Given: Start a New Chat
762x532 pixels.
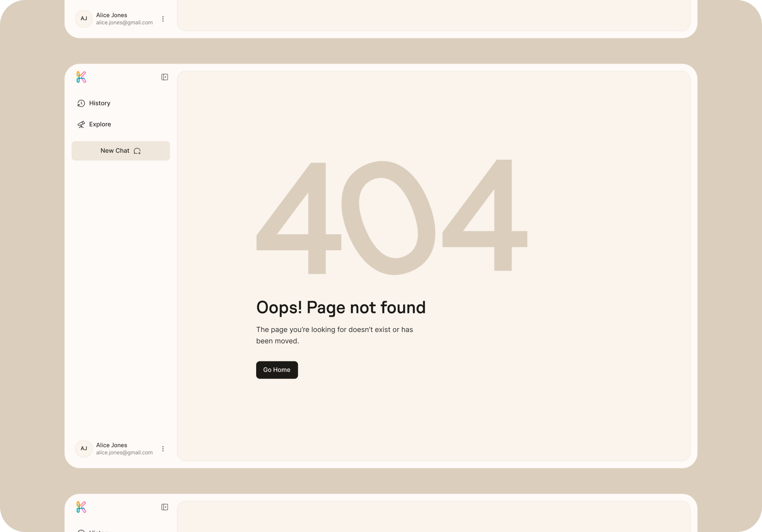Looking at the screenshot, I should click(x=120, y=151).
